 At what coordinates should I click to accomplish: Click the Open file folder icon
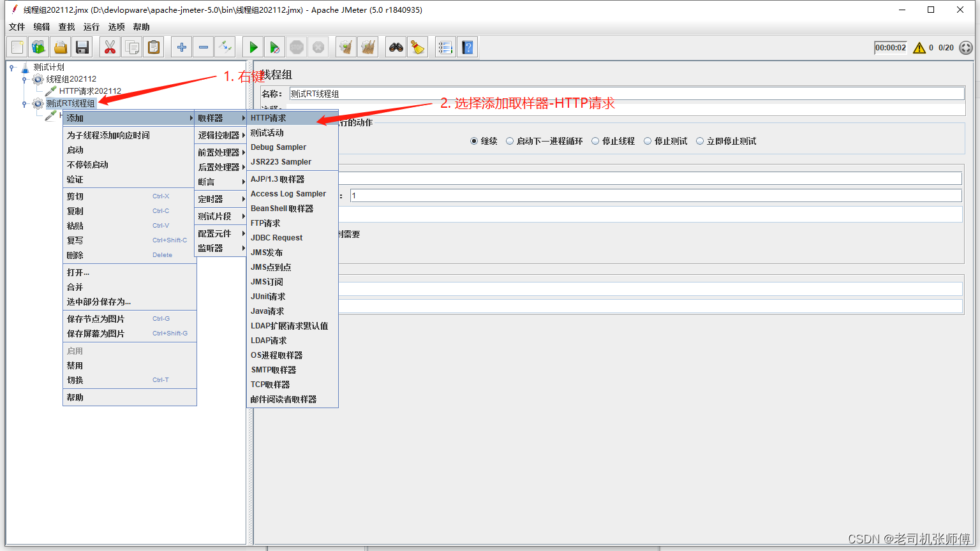point(61,47)
